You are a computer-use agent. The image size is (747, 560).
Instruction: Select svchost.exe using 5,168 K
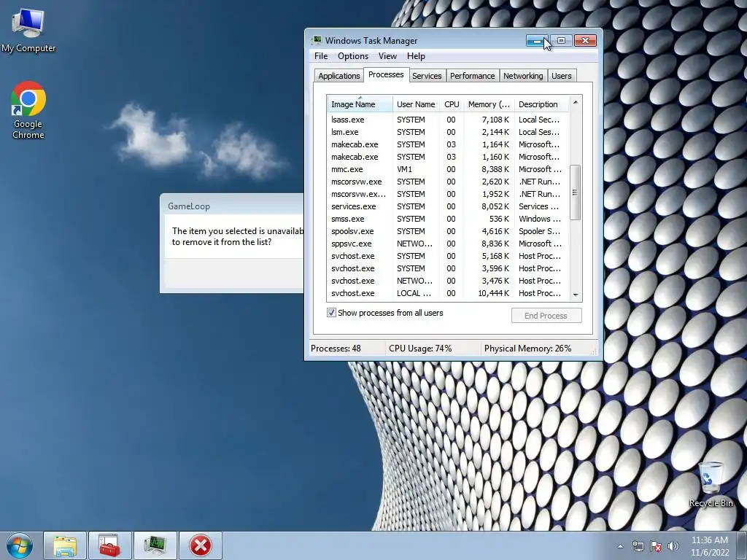(448, 256)
